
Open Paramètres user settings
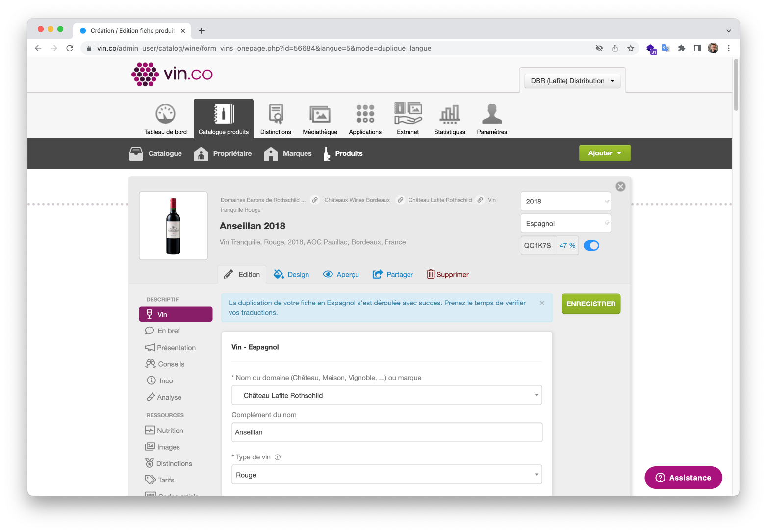492,119
